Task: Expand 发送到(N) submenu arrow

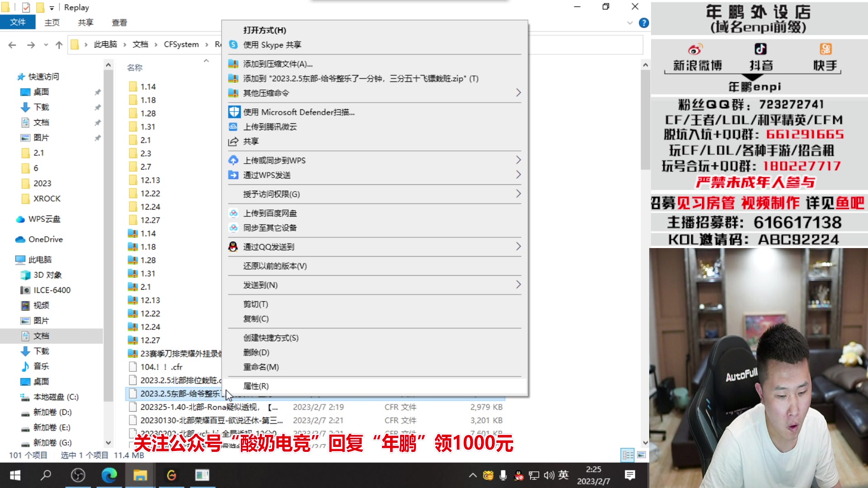Action: (519, 285)
